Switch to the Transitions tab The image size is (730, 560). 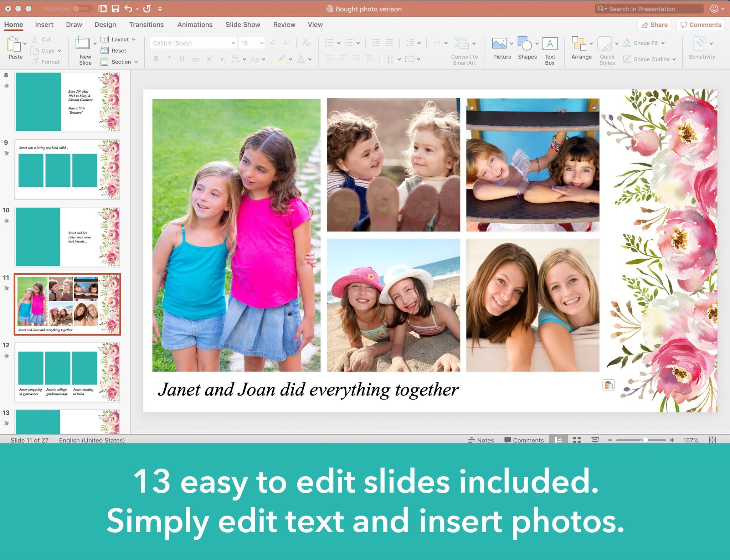coord(146,25)
